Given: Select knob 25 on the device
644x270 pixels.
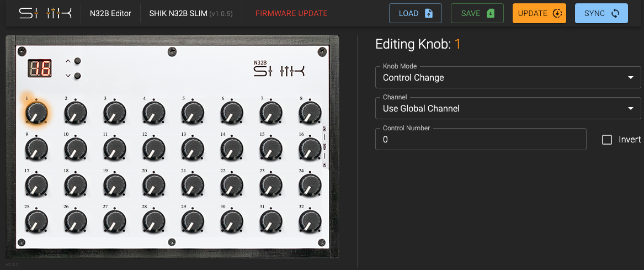Looking at the screenshot, I should 36,221.
